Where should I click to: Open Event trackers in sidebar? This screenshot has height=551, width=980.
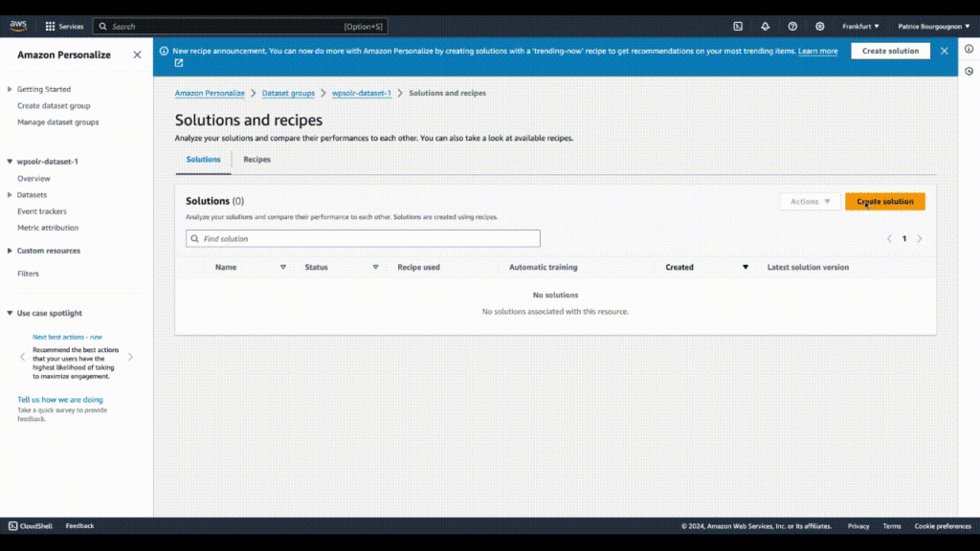pyautogui.click(x=42, y=211)
